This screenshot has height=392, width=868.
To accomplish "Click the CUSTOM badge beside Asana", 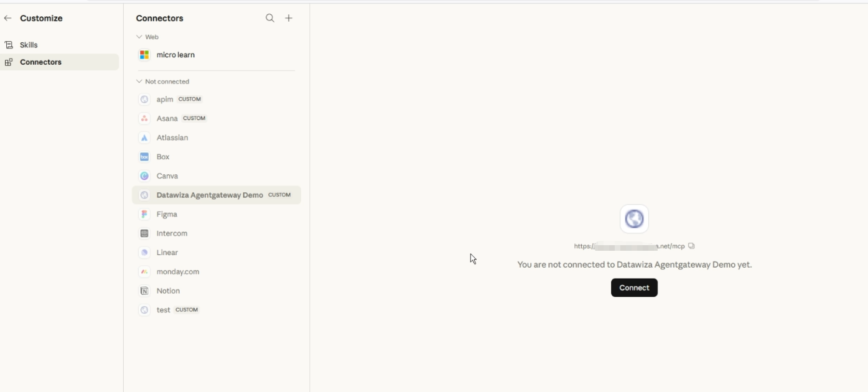I will coord(194,118).
